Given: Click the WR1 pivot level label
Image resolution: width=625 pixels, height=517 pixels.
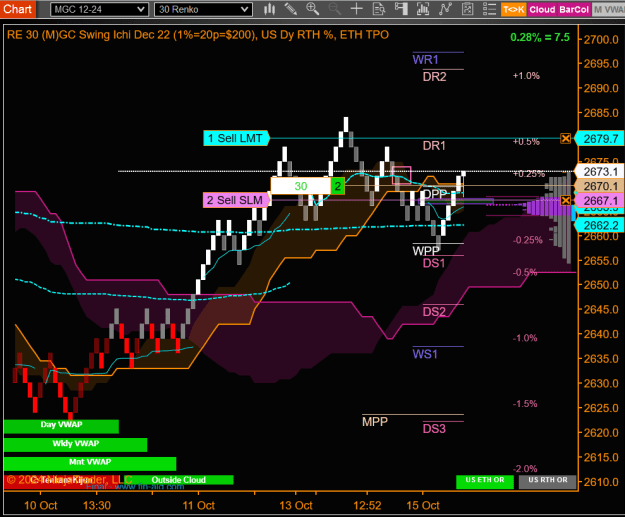Looking at the screenshot, I should point(425,60).
